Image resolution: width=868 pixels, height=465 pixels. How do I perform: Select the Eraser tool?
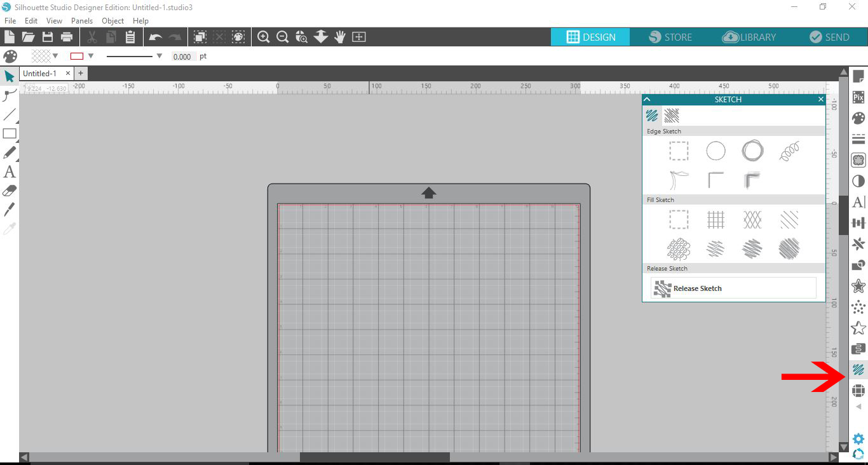click(10, 191)
